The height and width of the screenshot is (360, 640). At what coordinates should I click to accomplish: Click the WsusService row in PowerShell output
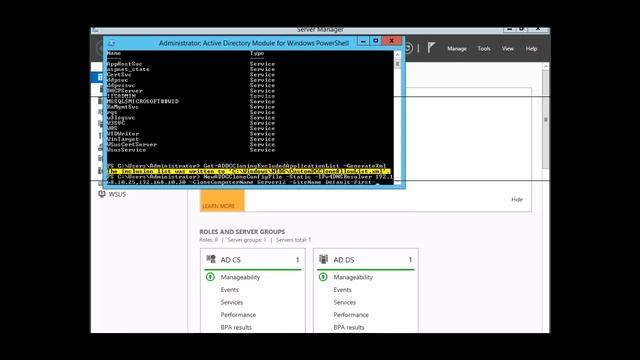tap(127, 150)
